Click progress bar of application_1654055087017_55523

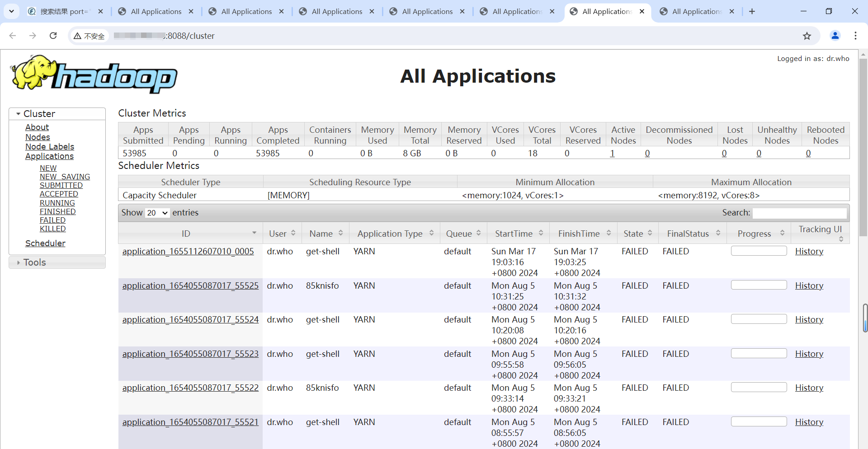click(x=759, y=353)
